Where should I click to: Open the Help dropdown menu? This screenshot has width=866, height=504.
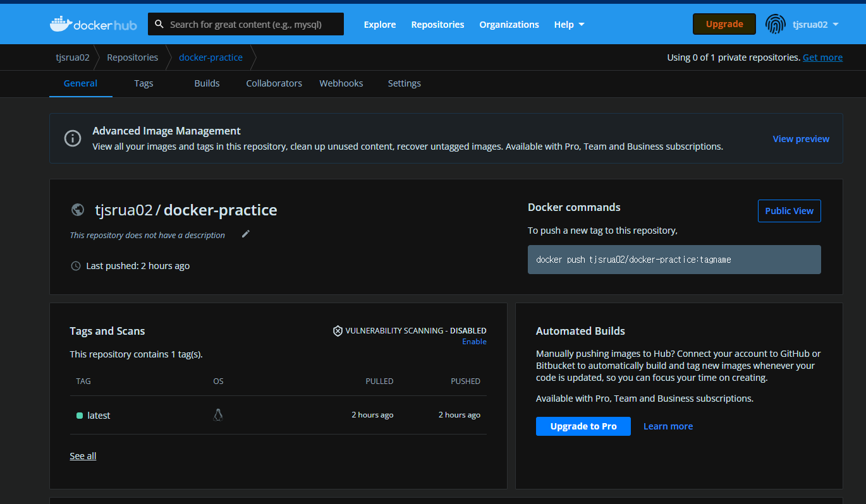[569, 25]
